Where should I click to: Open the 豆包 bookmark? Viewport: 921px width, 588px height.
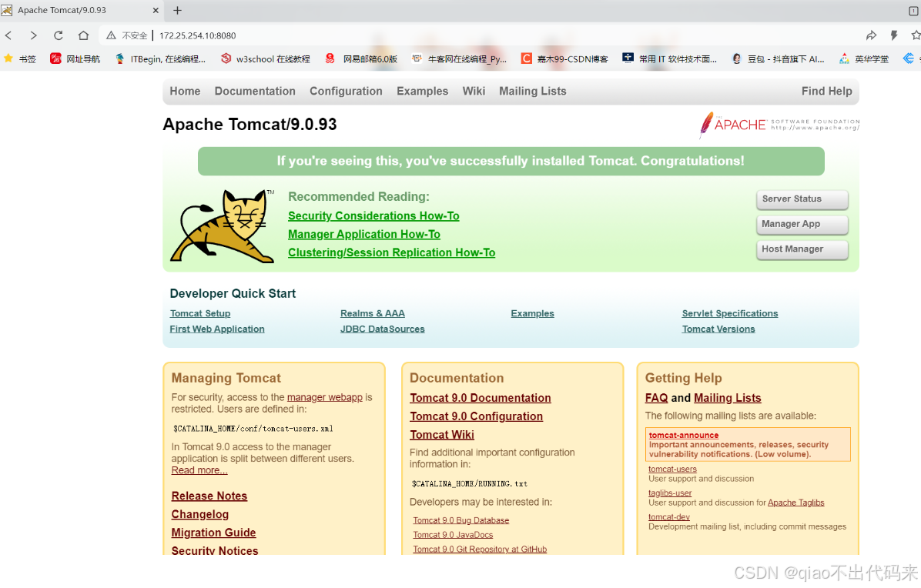pos(778,58)
